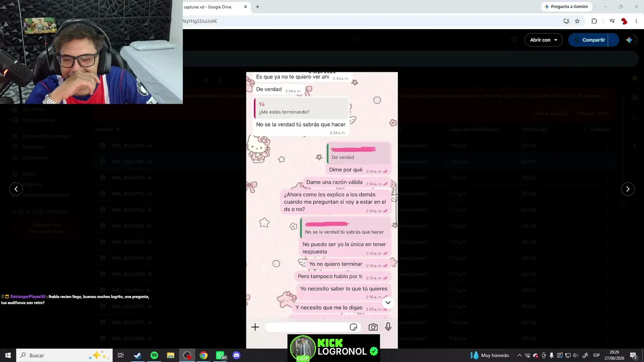644x362 pixels.
Task: Go to the next image in Drive preview
Action: 627,189
